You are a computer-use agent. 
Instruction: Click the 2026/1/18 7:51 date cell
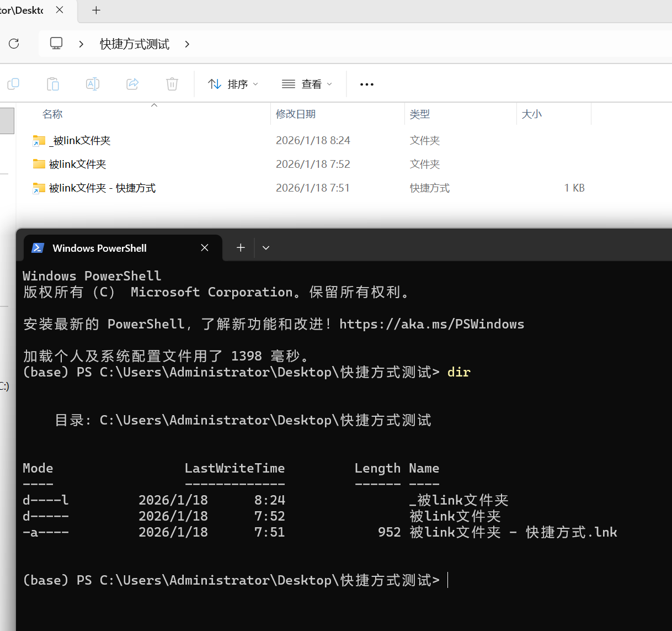pos(313,188)
